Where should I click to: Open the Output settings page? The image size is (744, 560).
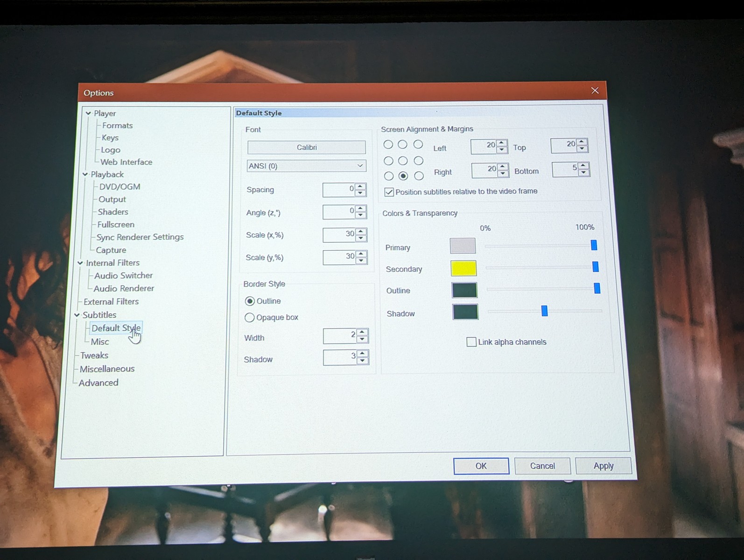pos(112,199)
